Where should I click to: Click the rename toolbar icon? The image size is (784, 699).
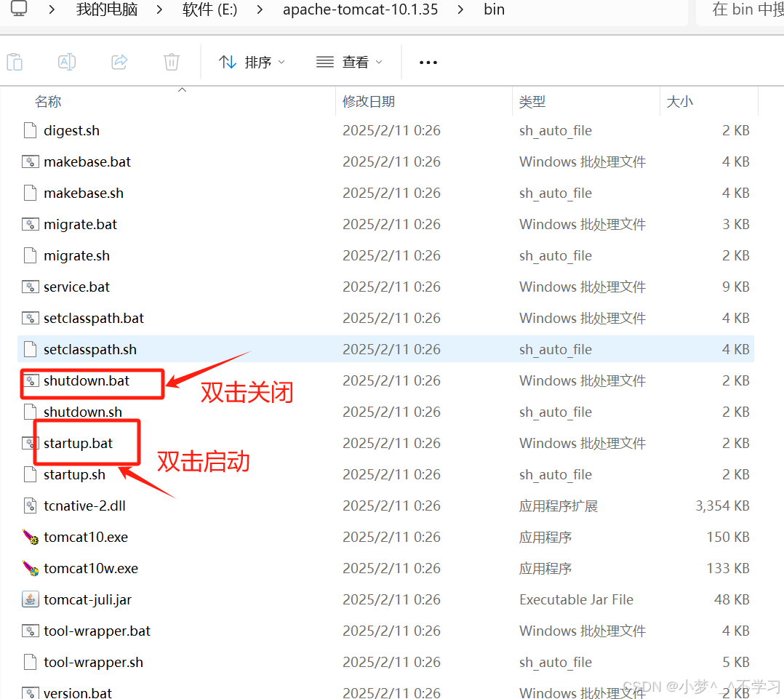(67, 62)
